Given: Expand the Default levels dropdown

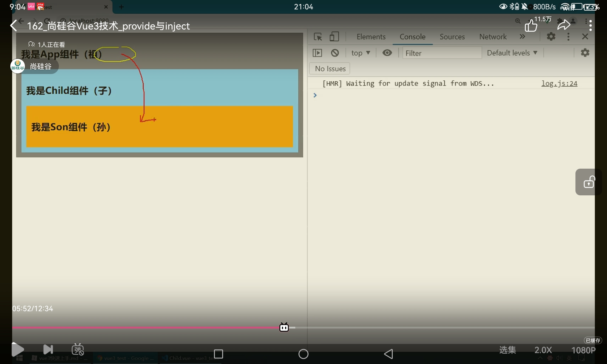Looking at the screenshot, I should pyautogui.click(x=512, y=53).
